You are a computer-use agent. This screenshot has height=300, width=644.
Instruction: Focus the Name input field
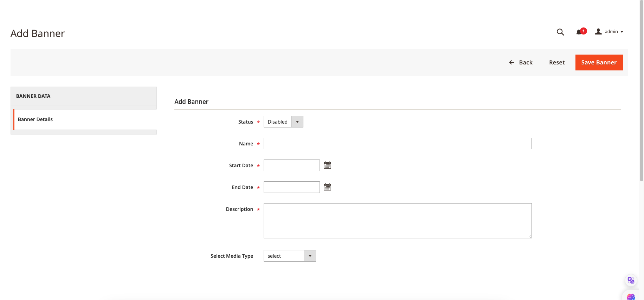[x=398, y=143]
